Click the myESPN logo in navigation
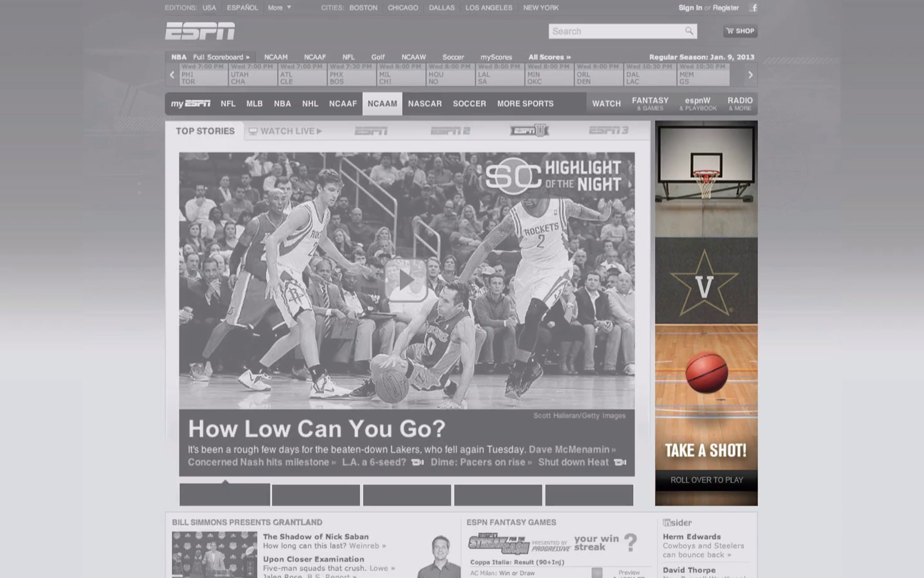The height and width of the screenshot is (578, 924). point(191,104)
